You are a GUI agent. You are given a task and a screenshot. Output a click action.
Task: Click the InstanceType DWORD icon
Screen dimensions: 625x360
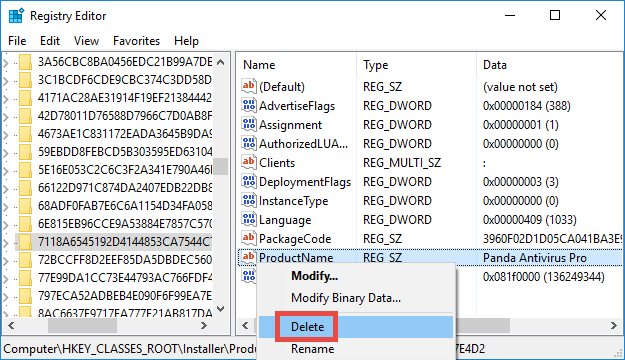coord(249,200)
